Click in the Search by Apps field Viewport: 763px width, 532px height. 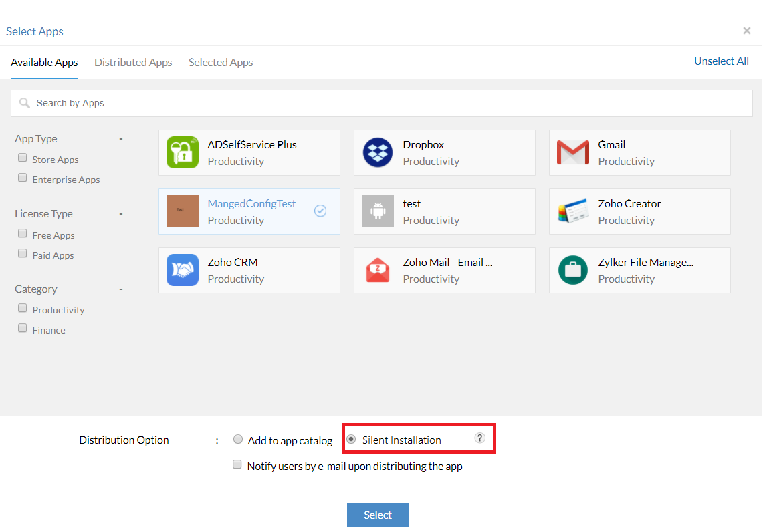381,103
